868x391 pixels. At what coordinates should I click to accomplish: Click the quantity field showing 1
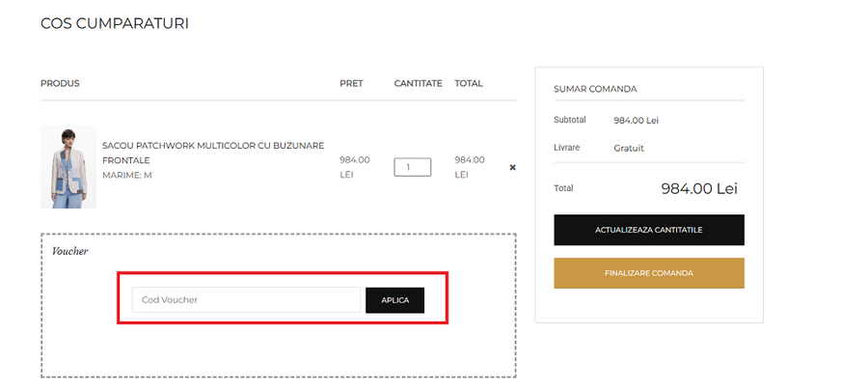point(412,167)
